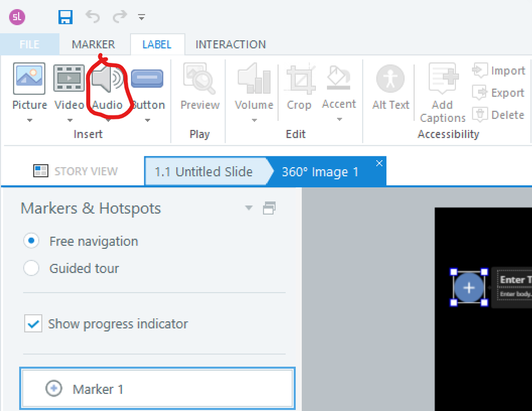This screenshot has width=532, height=411.
Task: Undo the last action
Action: click(x=92, y=17)
